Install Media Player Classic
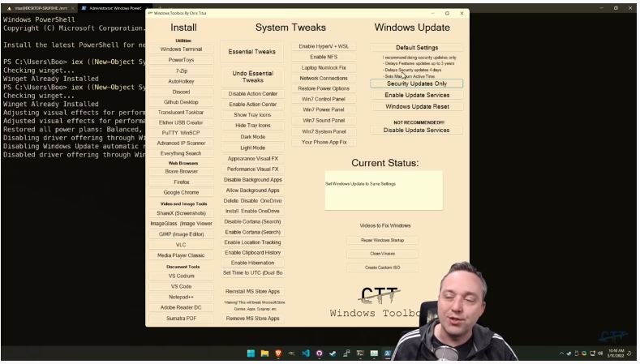The image size is (640, 364). click(181, 255)
